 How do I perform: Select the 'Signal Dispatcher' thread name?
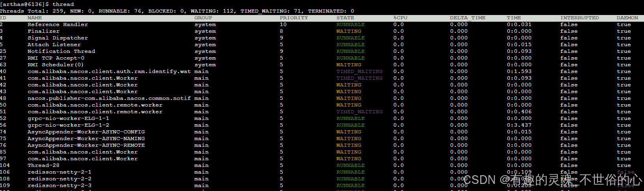(x=58, y=38)
